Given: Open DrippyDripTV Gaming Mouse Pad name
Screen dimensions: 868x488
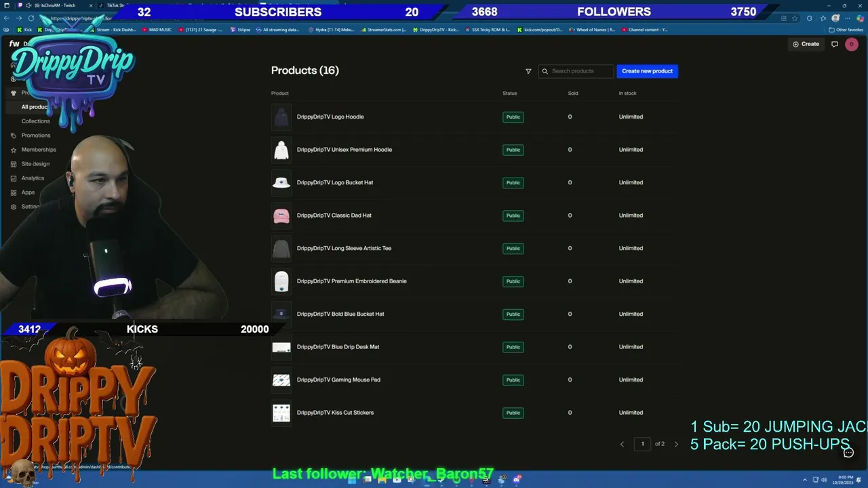Looking at the screenshot, I should [338, 380].
